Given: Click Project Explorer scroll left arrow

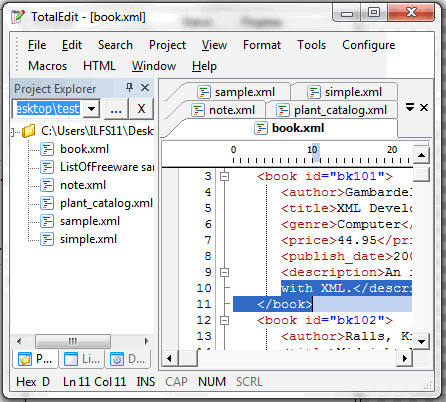Looking at the screenshot, I should 19,341.
